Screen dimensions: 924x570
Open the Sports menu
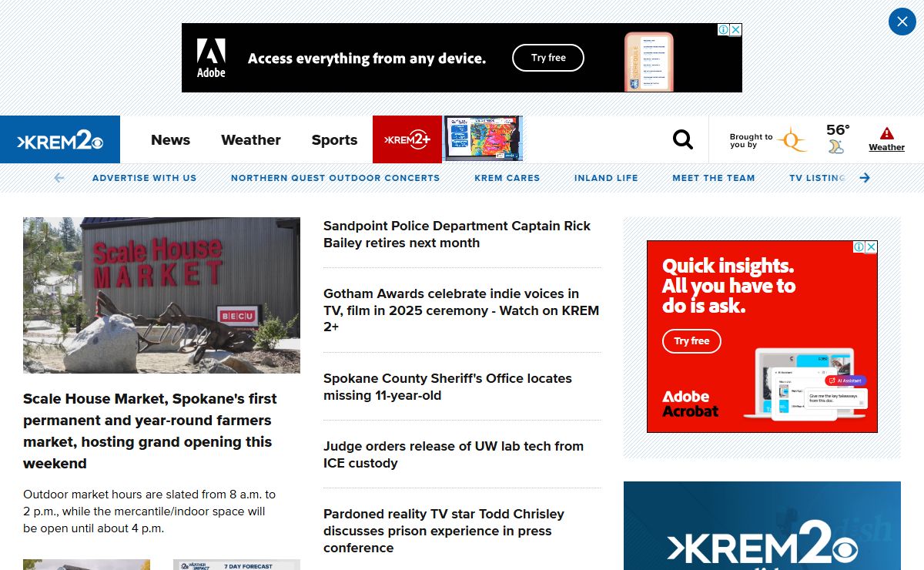334,139
